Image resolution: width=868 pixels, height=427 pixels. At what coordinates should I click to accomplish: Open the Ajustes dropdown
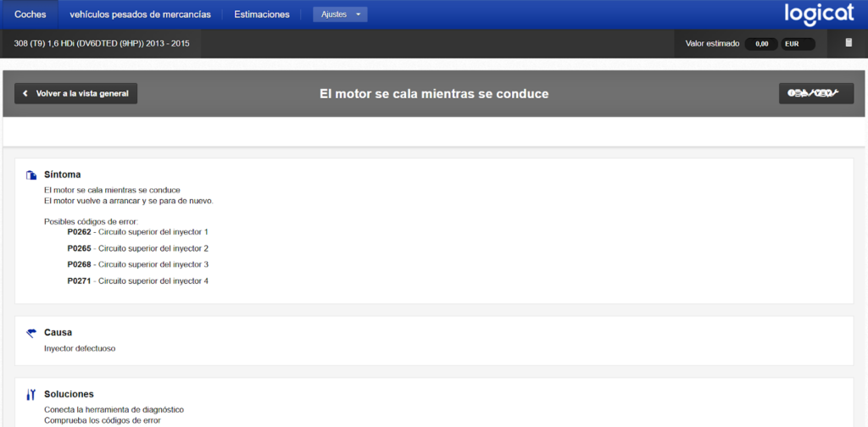(x=340, y=14)
